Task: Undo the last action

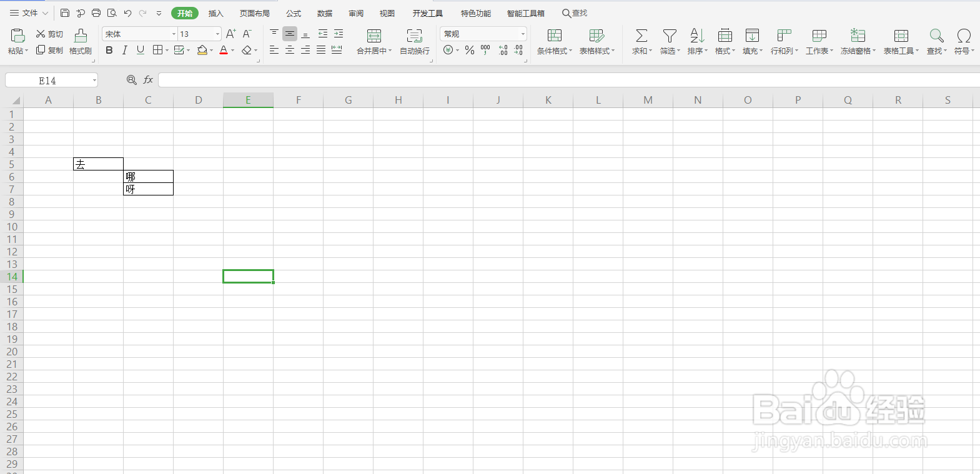Action: [x=127, y=13]
